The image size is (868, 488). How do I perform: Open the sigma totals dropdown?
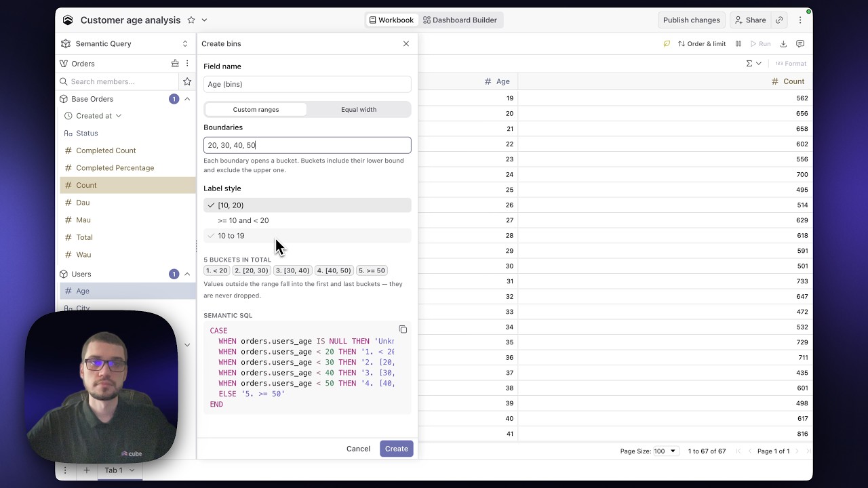point(753,64)
